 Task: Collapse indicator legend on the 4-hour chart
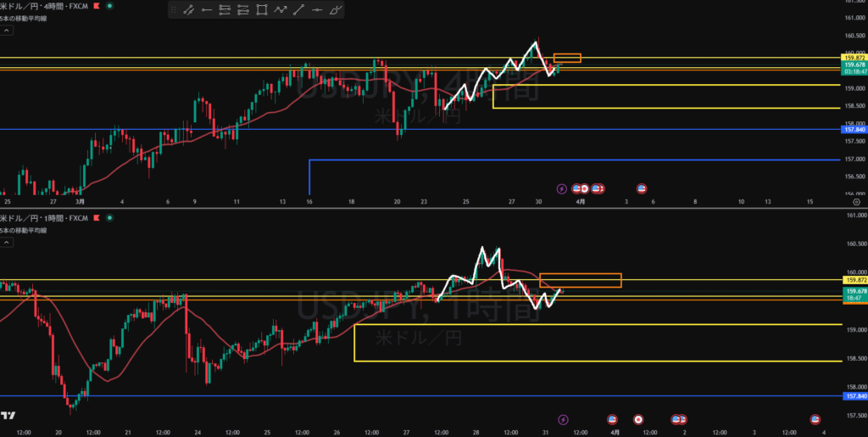click(7, 31)
